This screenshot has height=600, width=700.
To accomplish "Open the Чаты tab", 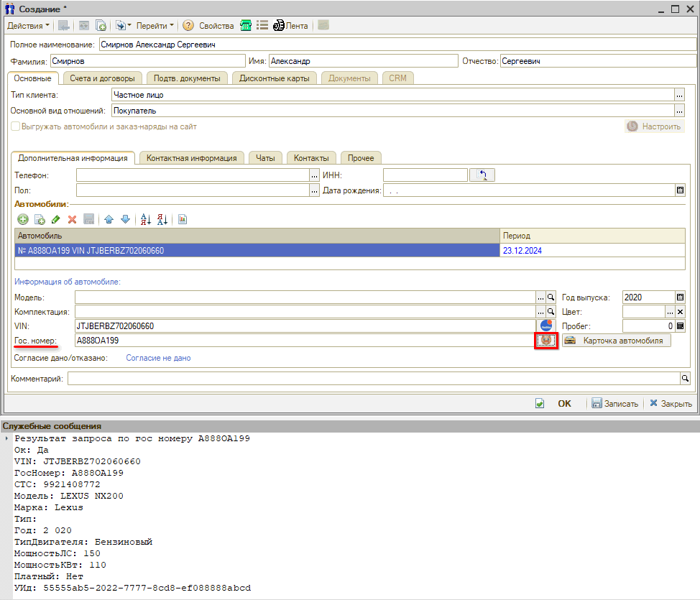I will click(x=265, y=158).
